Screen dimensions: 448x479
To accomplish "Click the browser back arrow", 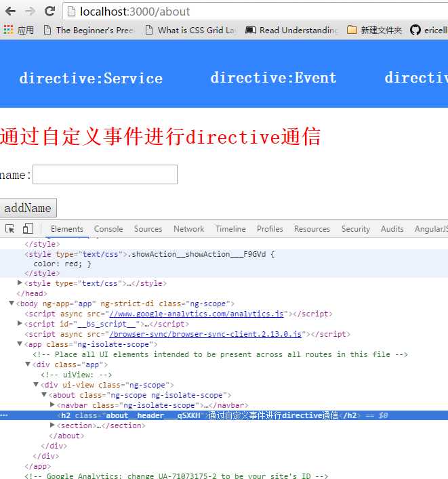I will [10, 12].
